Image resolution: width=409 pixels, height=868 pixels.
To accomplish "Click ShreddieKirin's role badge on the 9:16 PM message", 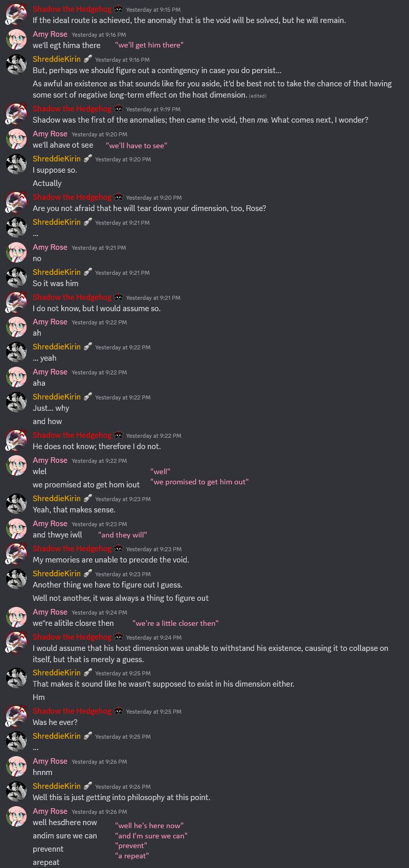I will point(87,59).
